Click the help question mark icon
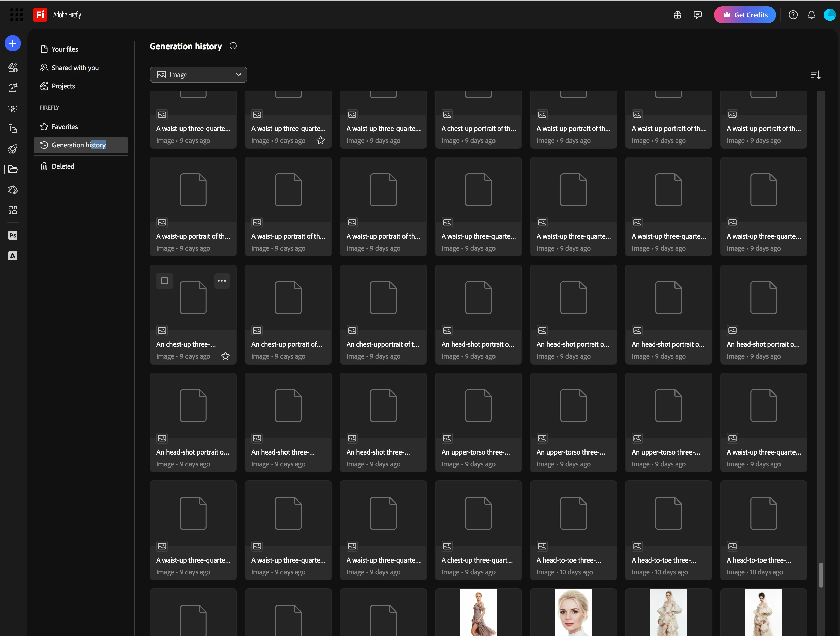This screenshot has height=636, width=840. pos(793,15)
